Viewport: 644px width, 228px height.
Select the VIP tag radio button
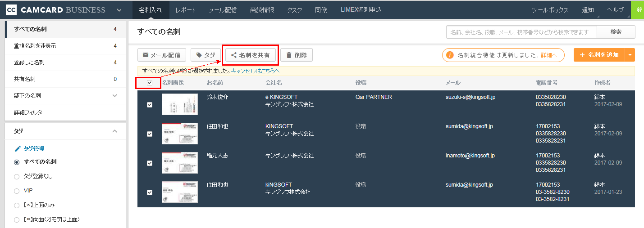(x=17, y=191)
